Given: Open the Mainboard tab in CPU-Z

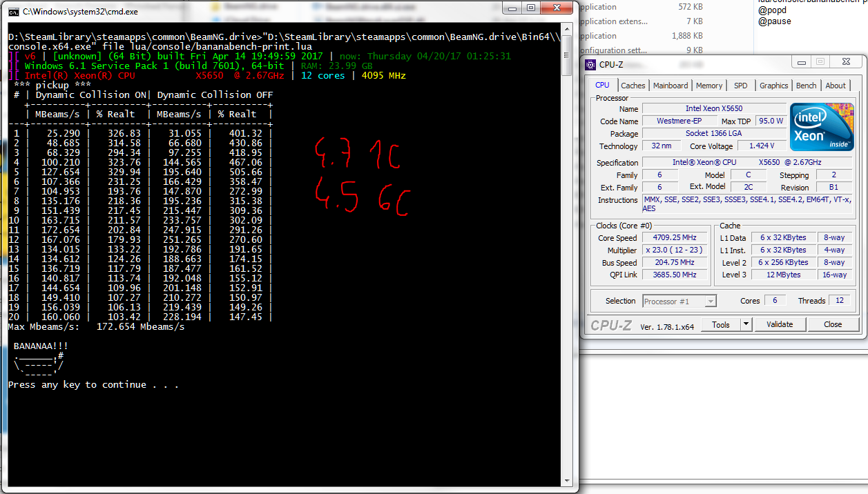Looking at the screenshot, I should [x=671, y=86].
